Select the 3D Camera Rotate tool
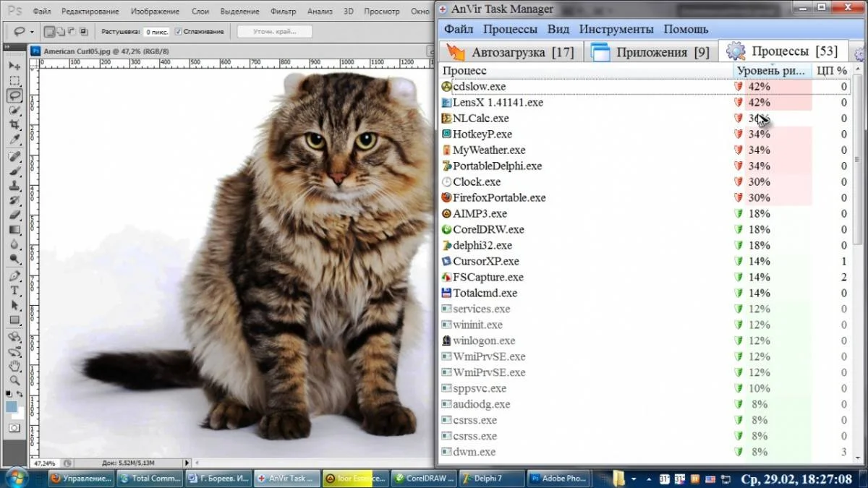 (14, 351)
